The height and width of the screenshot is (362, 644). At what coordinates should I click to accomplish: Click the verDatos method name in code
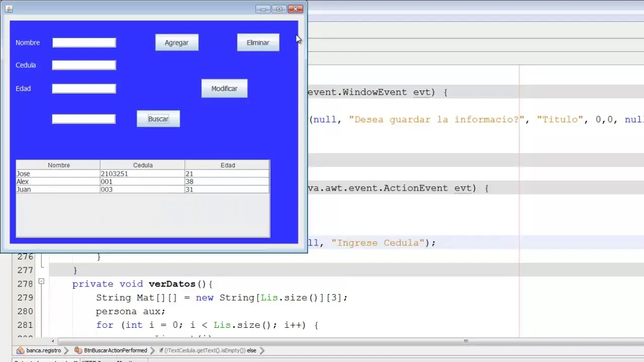(172, 284)
